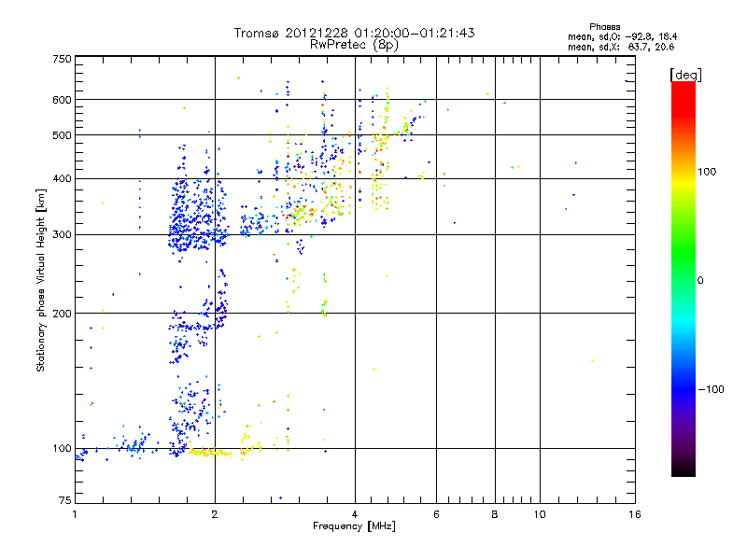
Task: Click the y-axis tick label '200'
Action: point(62,314)
